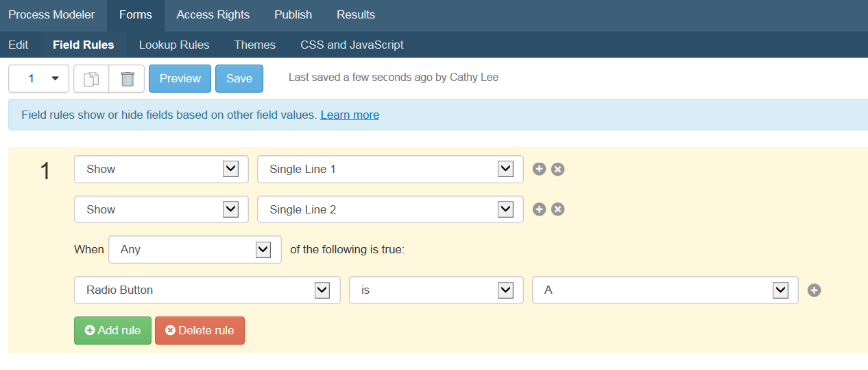Expand the value A dropdown
The width and height of the screenshot is (868, 370).
(x=665, y=290)
